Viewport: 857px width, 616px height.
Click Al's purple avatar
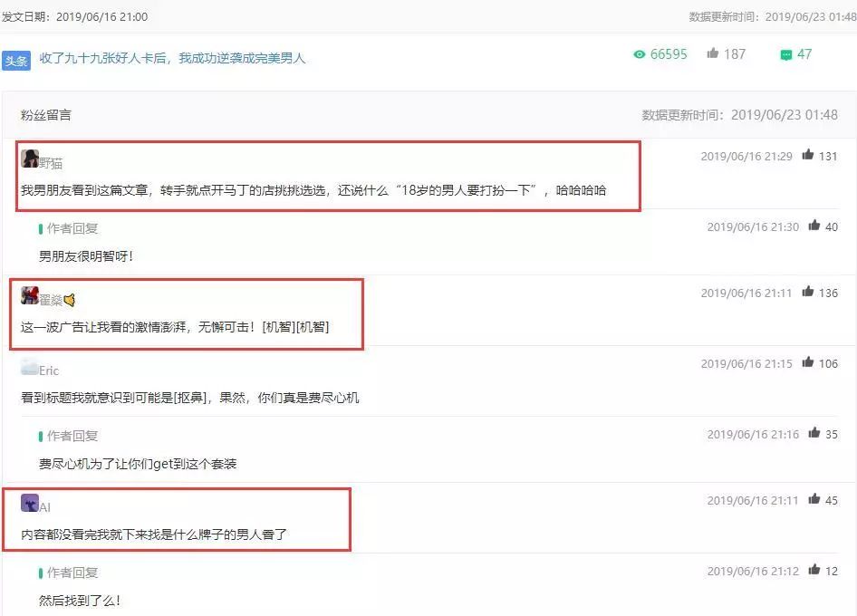pyautogui.click(x=30, y=501)
